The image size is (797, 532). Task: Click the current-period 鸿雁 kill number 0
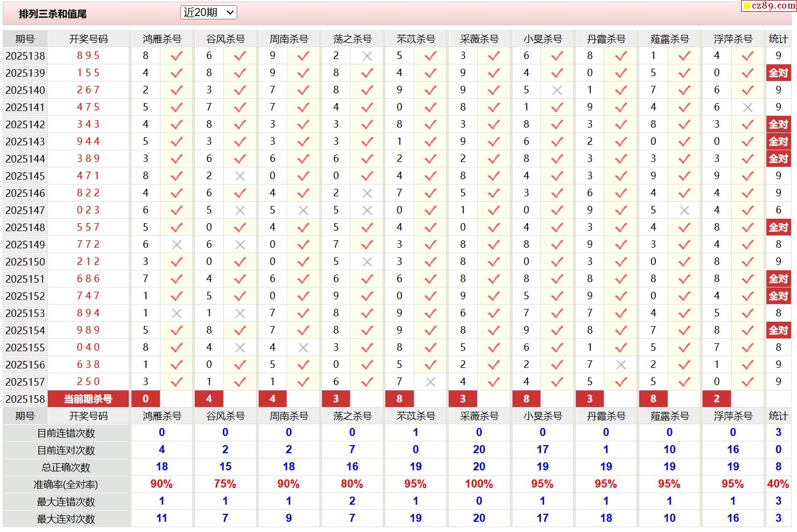(145, 399)
